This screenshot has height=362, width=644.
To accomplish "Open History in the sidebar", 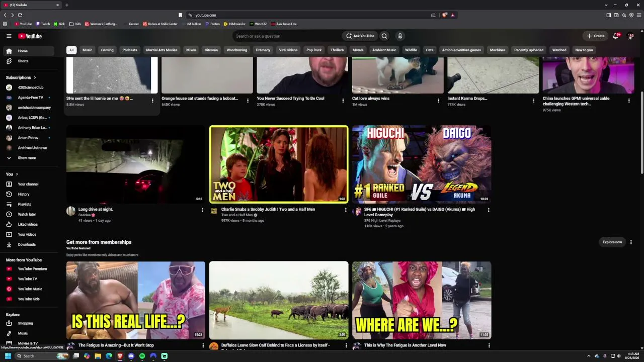I will tap(30, 194).
